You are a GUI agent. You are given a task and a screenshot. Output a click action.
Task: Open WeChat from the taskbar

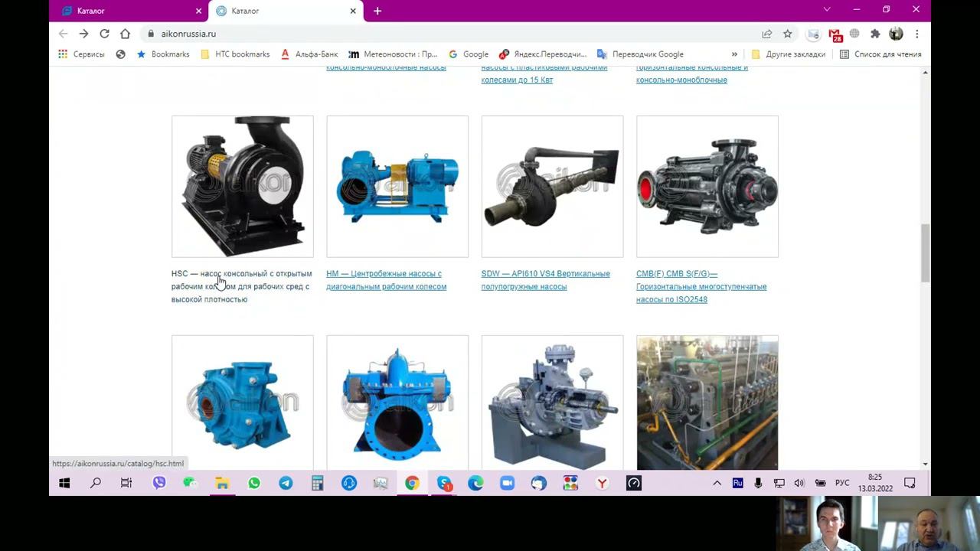pos(190,483)
